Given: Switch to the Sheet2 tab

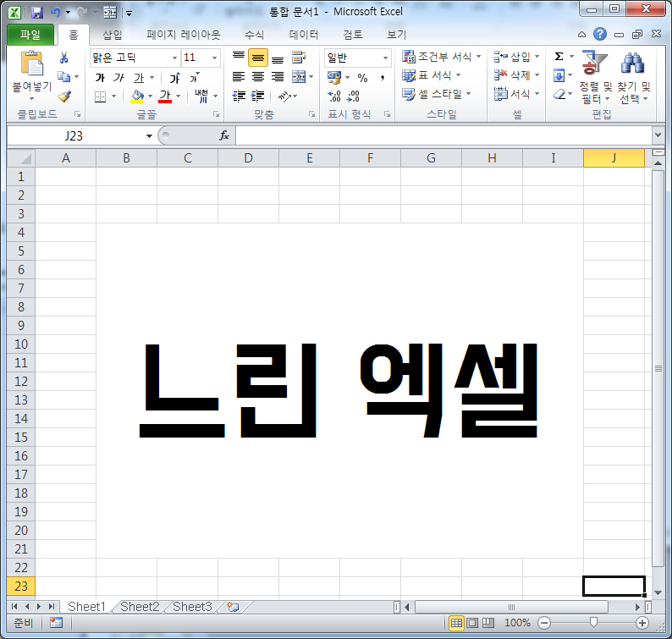Looking at the screenshot, I should [140, 607].
